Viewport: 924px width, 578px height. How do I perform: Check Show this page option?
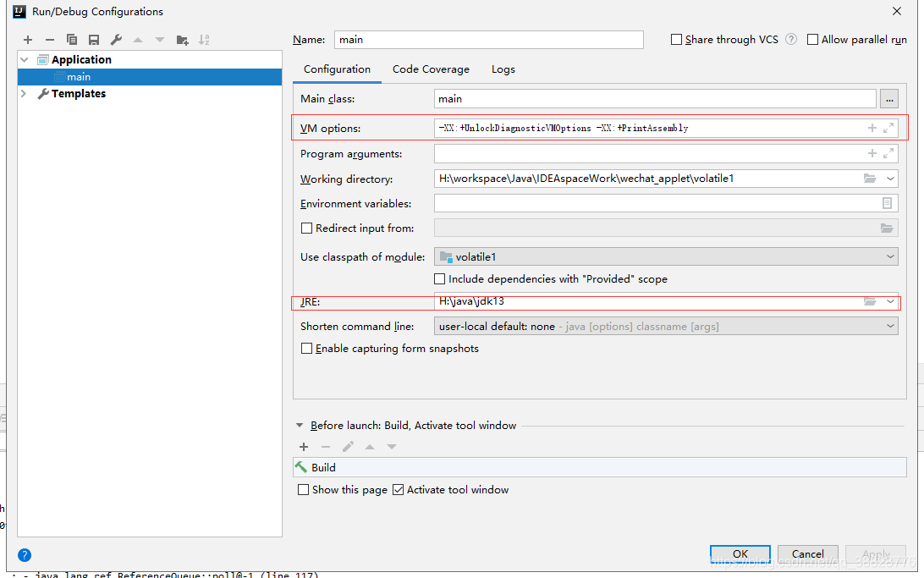[304, 490]
